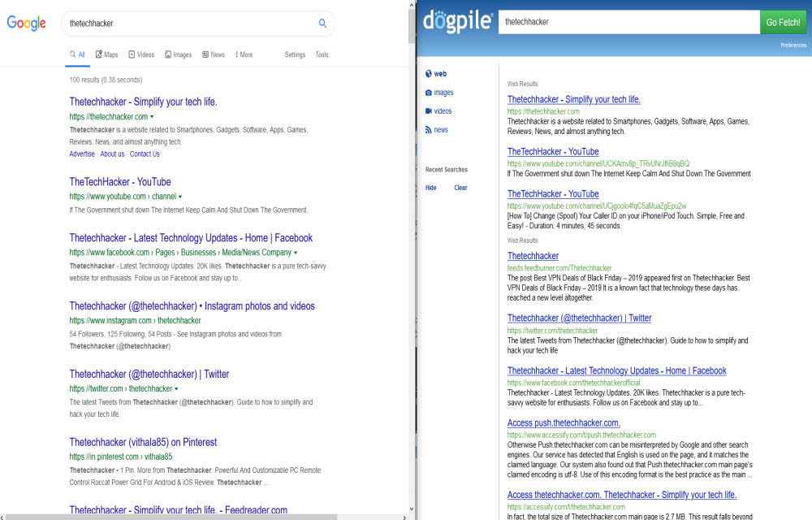812x520 pixels.
Task: Click the '100 results (0.38 seconds)' text
Action: (x=106, y=80)
